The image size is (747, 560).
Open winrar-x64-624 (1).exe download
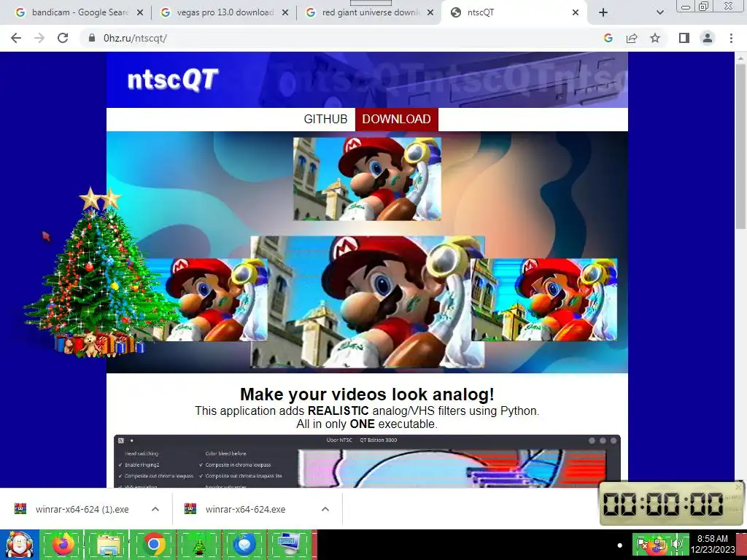[82, 509]
